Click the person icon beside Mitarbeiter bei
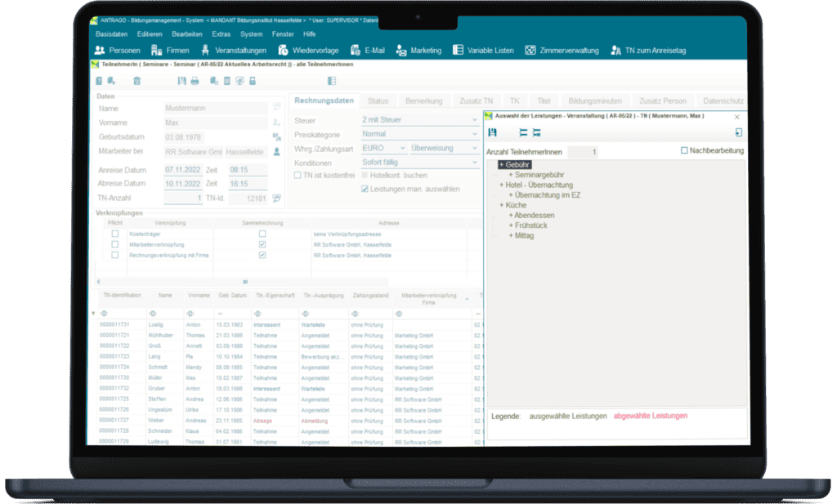This screenshot has width=837, height=504. coord(276,152)
